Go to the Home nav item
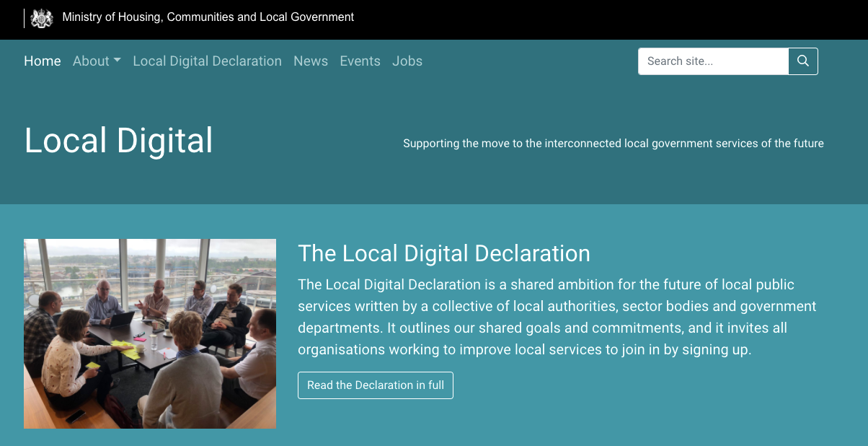The height and width of the screenshot is (446, 868). tap(43, 61)
